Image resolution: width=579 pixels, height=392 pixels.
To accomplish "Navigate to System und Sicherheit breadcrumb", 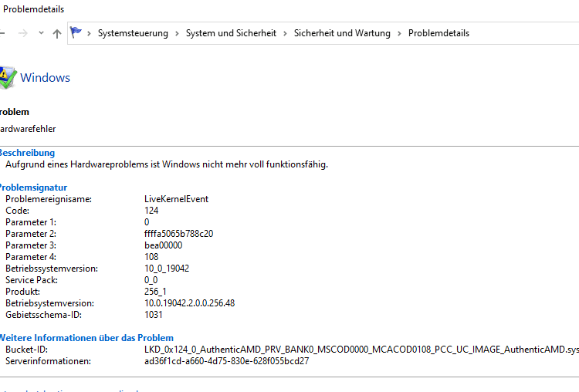I will [231, 33].
